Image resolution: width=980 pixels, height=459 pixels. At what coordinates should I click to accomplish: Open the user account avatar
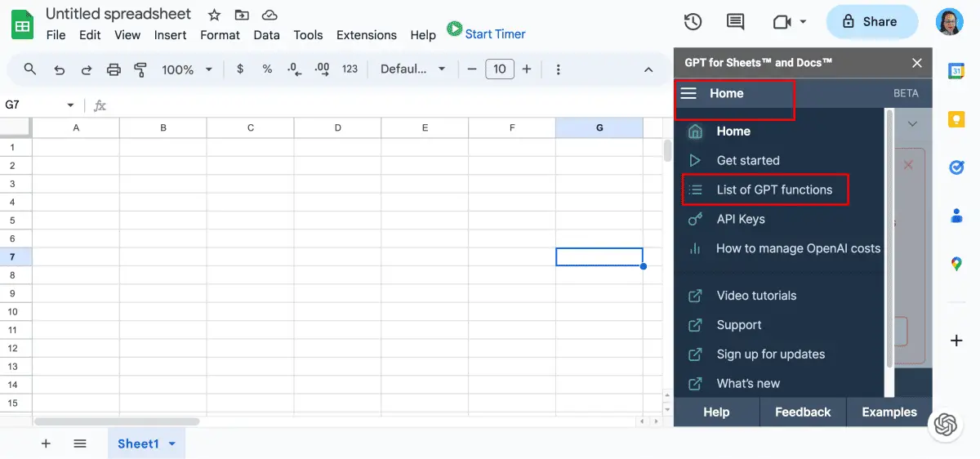point(949,22)
